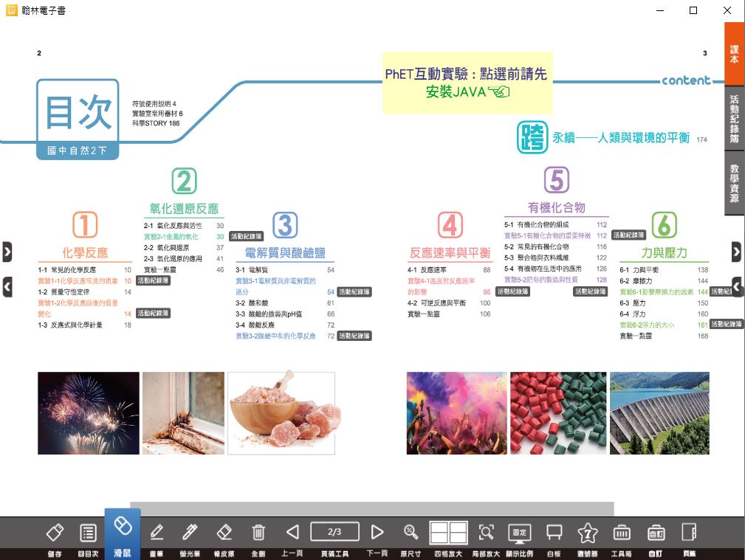The height and width of the screenshot is (560, 745).
Task: Click 活動紀錄簿 button beside 實驗3-2
Action: 354,336
